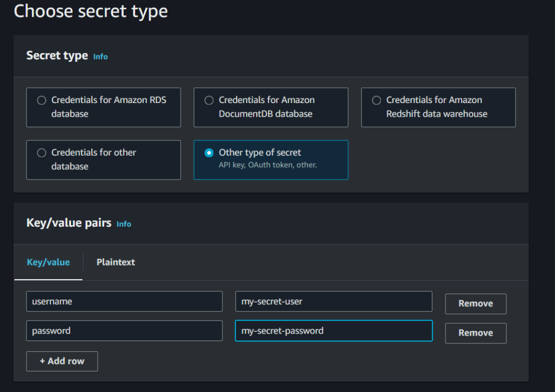The width and height of the screenshot is (555, 392).
Task: Click the Credentials for other database card
Action: pos(103,160)
